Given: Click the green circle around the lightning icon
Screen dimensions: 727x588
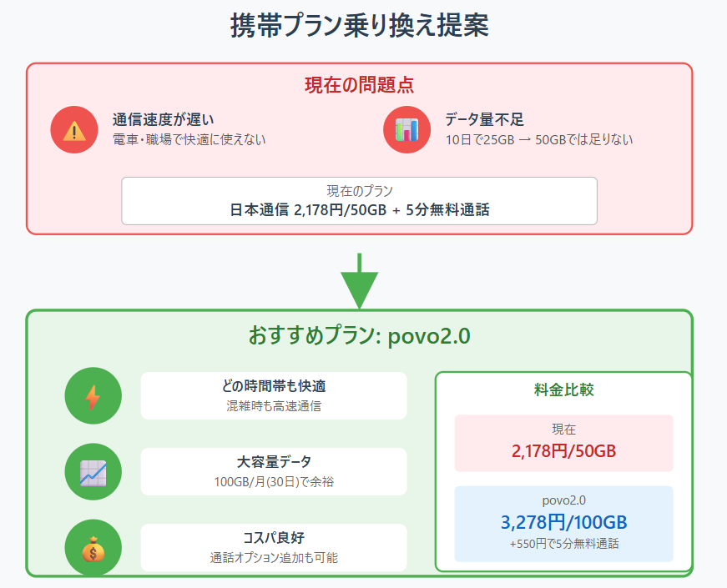Looking at the screenshot, I should pyautogui.click(x=93, y=395).
